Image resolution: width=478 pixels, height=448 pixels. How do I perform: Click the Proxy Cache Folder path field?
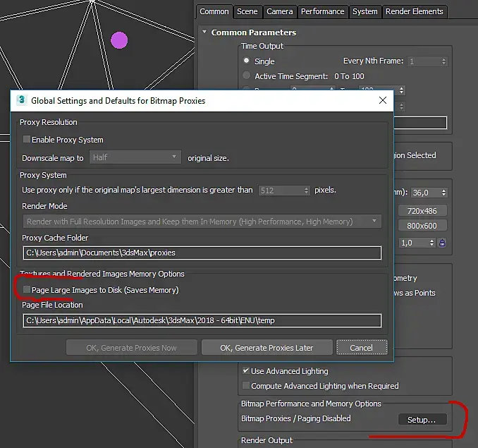click(202, 253)
